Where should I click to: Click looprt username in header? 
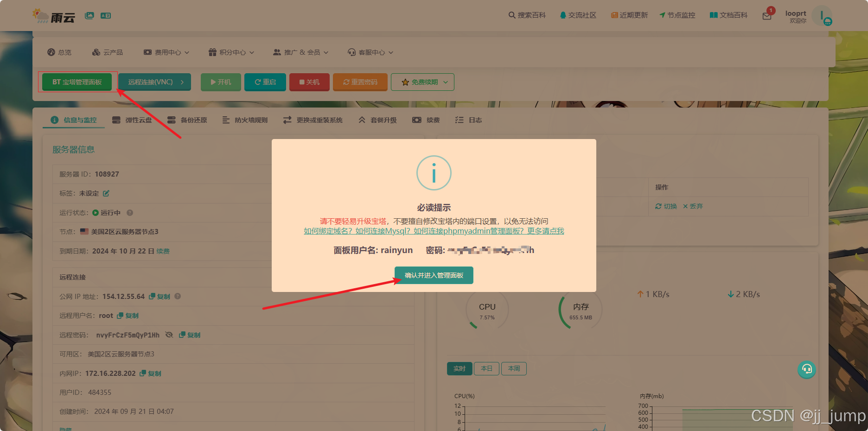(x=796, y=13)
